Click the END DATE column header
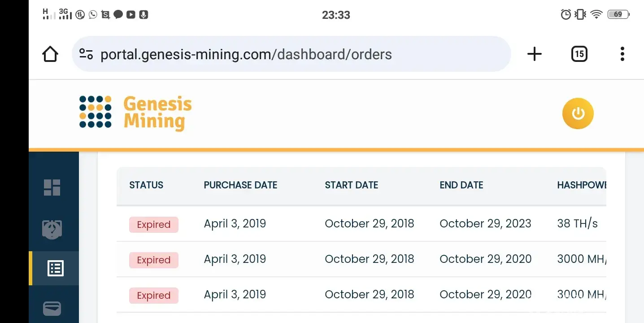 click(x=461, y=185)
